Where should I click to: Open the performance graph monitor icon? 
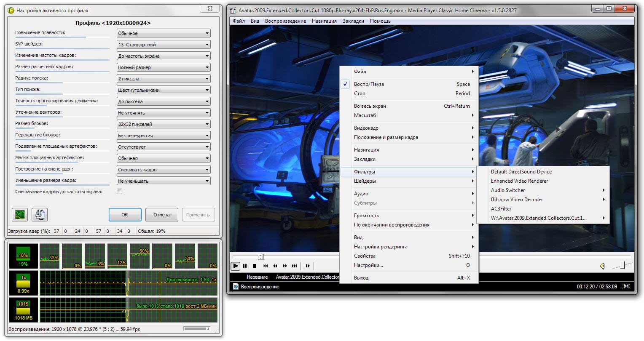(x=19, y=215)
